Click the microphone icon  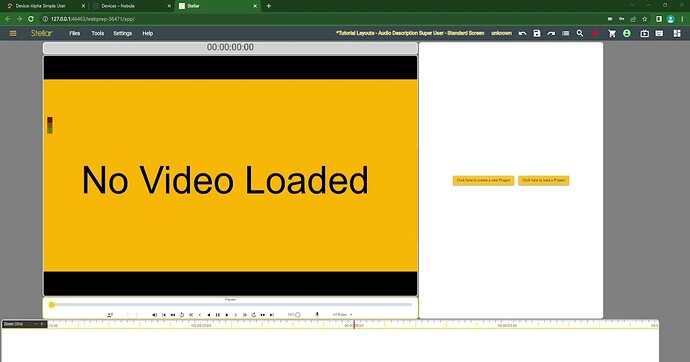pyautogui.click(x=317, y=314)
